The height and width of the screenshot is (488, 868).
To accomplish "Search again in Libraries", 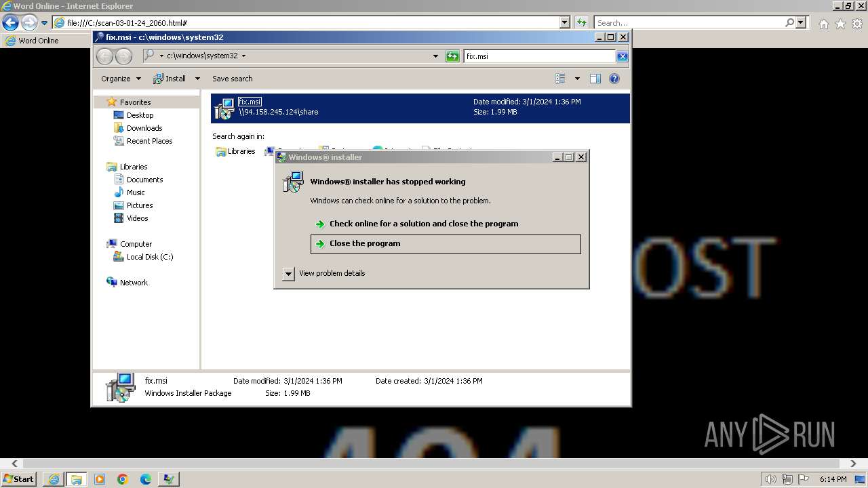I will [x=235, y=151].
